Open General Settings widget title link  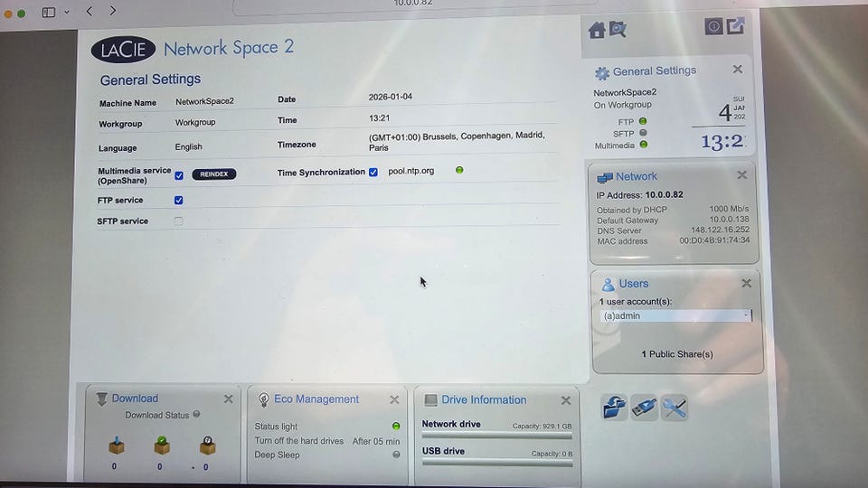pyautogui.click(x=655, y=70)
